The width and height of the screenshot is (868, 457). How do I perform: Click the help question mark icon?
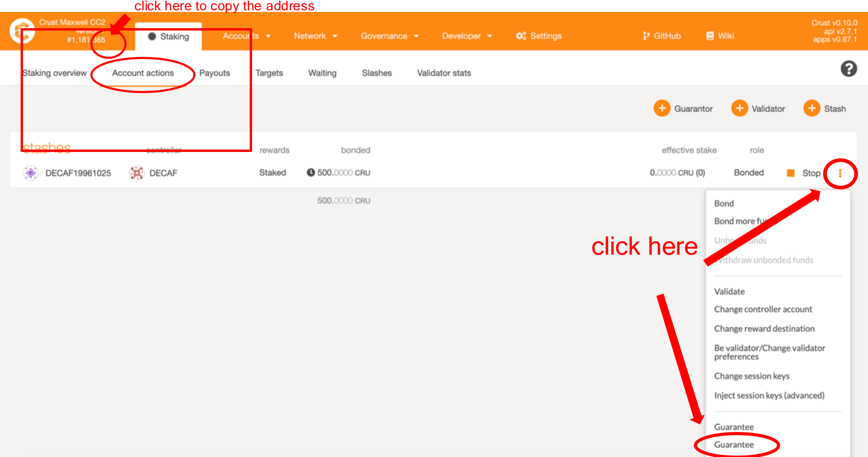(849, 69)
